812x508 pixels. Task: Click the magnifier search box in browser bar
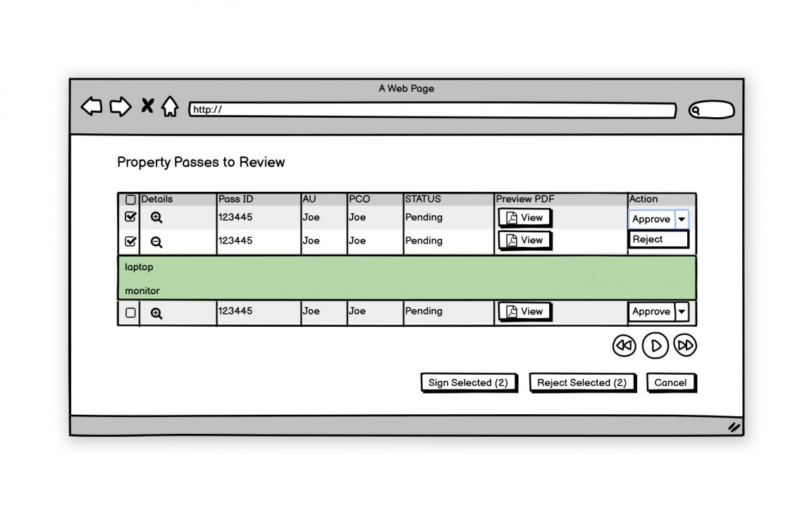point(711,110)
